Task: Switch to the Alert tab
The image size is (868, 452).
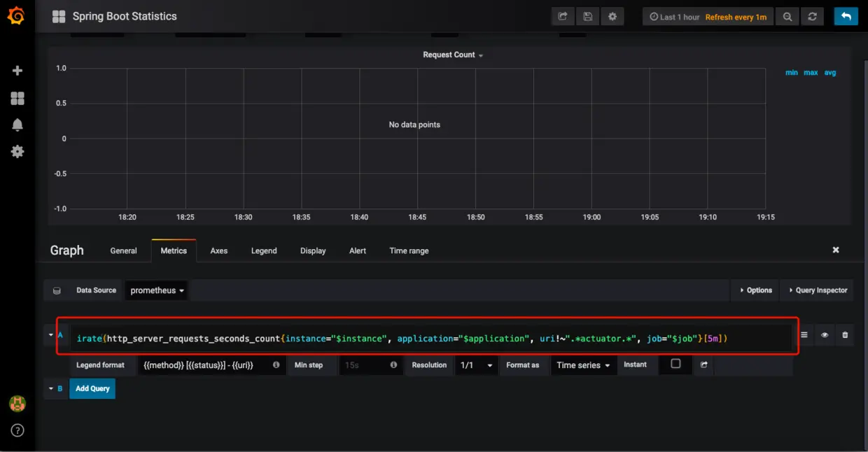Action: pos(358,250)
